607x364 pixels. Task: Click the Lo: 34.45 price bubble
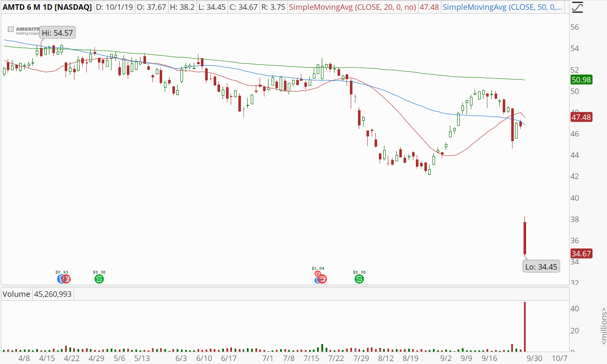(x=541, y=267)
